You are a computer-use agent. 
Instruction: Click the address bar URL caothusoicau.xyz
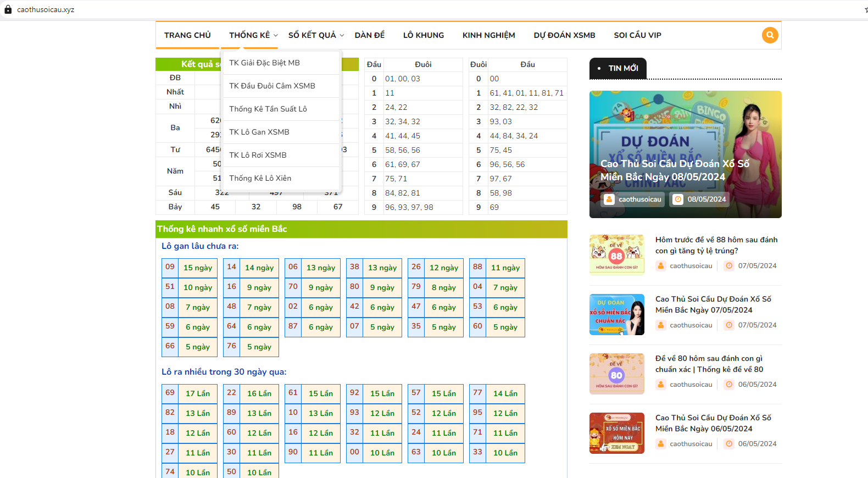[x=46, y=9]
